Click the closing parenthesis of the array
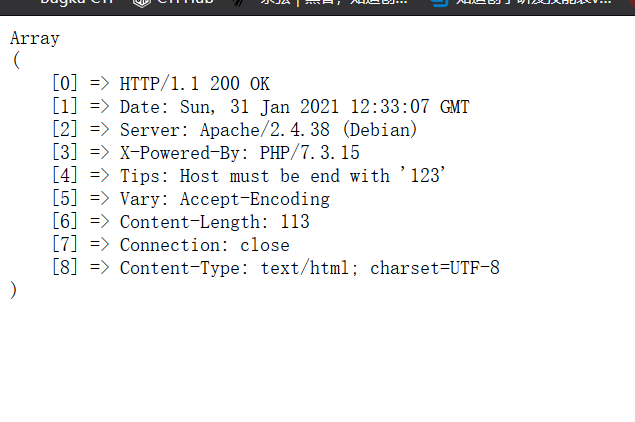The height and width of the screenshot is (422, 635). (x=14, y=290)
